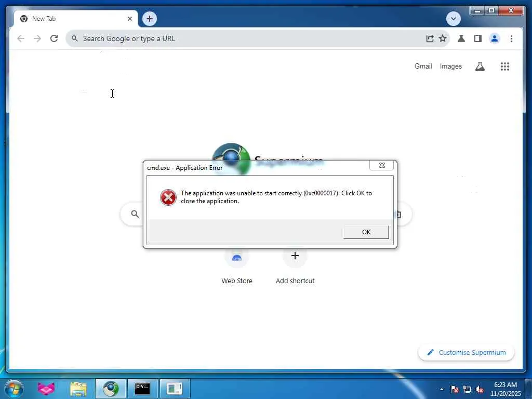Open the Images link
This screenshot has height=399, width=532.
(x=450, y=66)
